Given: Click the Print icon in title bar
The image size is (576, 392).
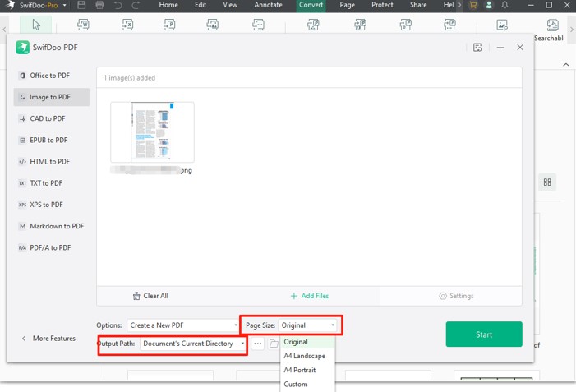Looking at the screenshot, I should click(x=99, y=5).
